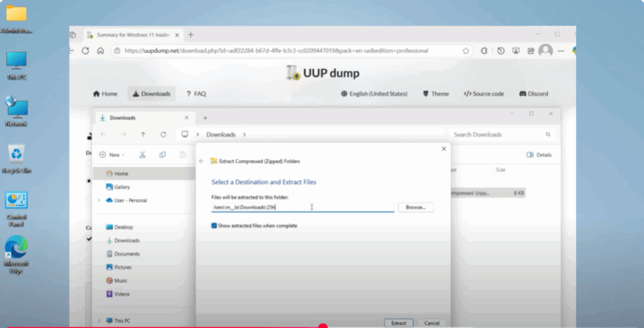644x328 pixels.
Task: Toggle Show extracted files when complete checkbox
Action: (214, 225)
